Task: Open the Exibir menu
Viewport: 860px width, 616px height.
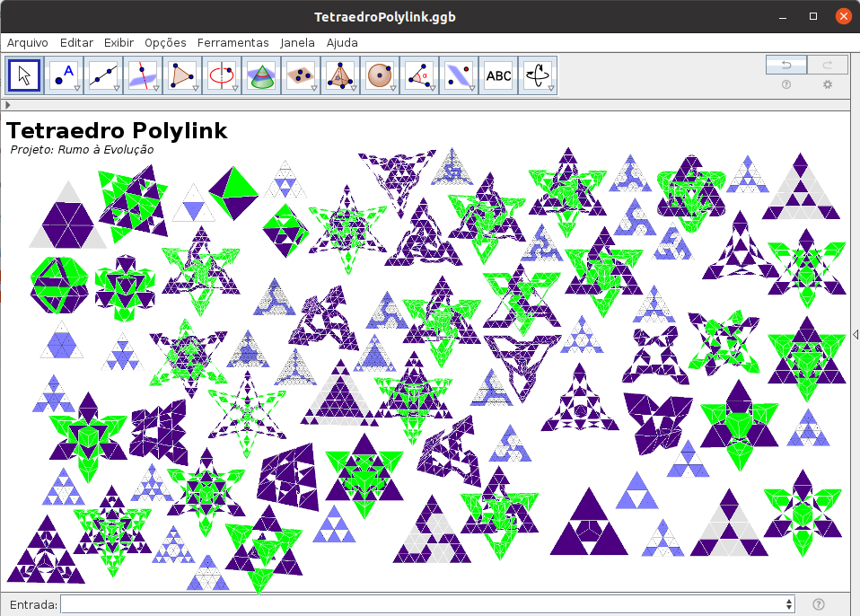Action: tap(118, 43)
